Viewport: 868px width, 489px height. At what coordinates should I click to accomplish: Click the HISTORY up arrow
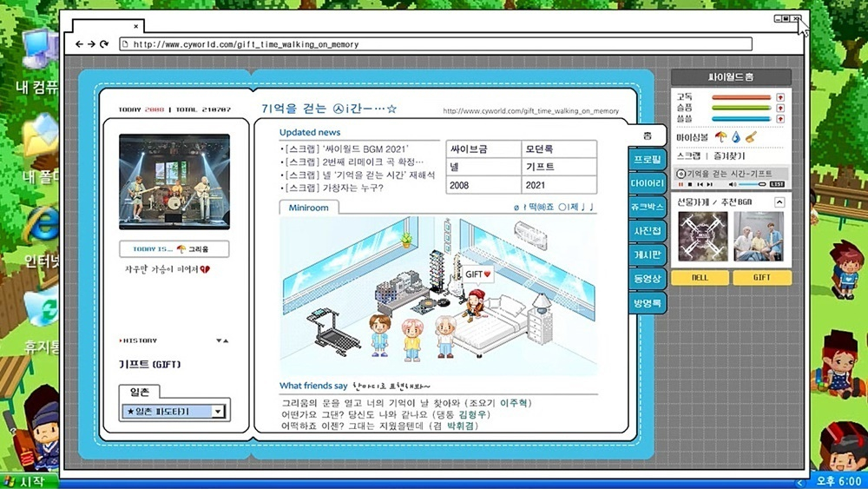pyautogui.click(x=226, y=340)
